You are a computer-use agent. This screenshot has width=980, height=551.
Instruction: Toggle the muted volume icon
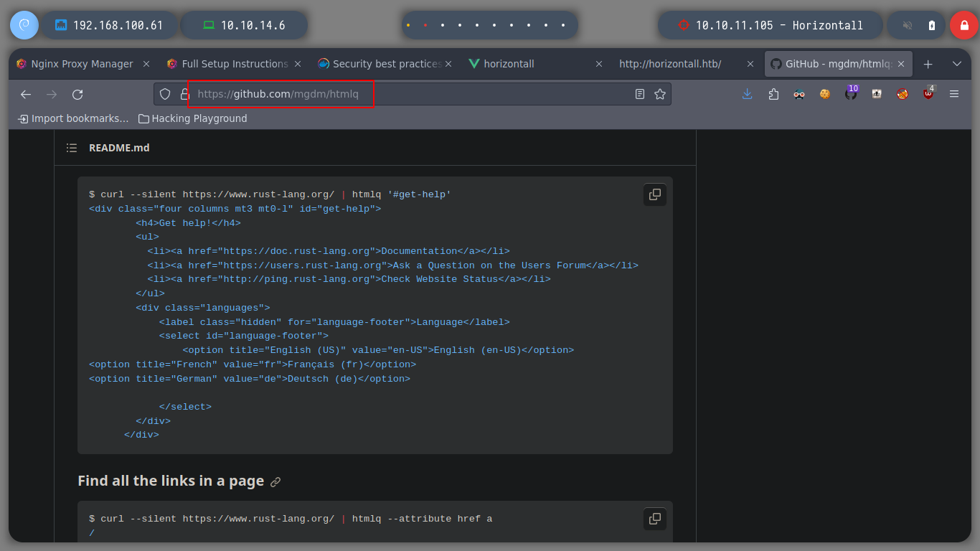(x=908, y=25)
